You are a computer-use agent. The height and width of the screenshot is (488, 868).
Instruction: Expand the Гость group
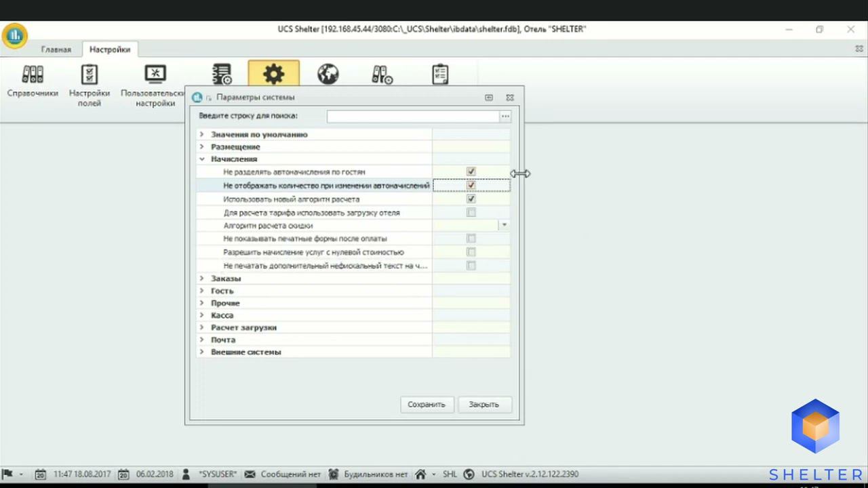[x=202, y=290]
